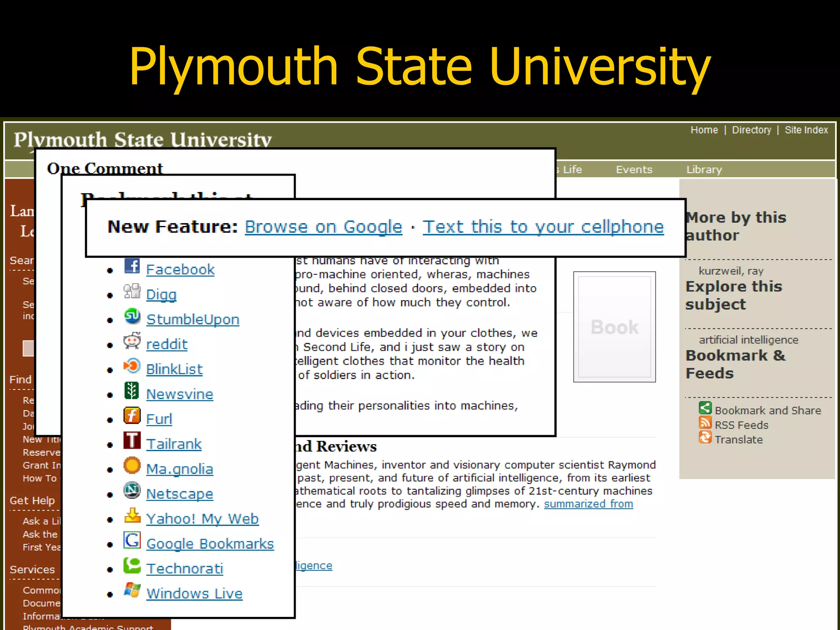Click Text this to your cellphone link
The image size is (840, 630).
[x=543, y=227]
